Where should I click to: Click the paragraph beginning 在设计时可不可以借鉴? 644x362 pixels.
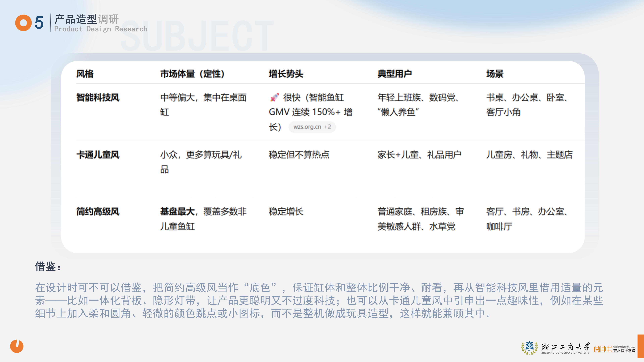pyautogui.click(x=319, y=300)
